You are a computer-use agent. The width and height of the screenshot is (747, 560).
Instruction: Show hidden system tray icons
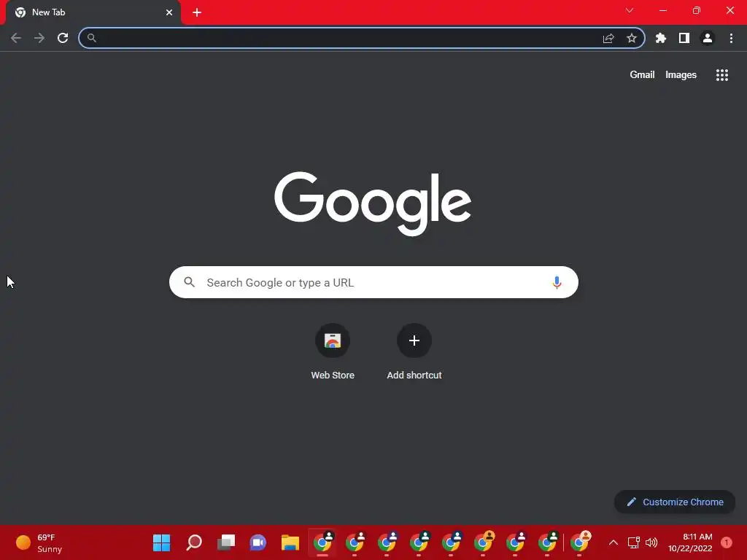pos(614,542)
